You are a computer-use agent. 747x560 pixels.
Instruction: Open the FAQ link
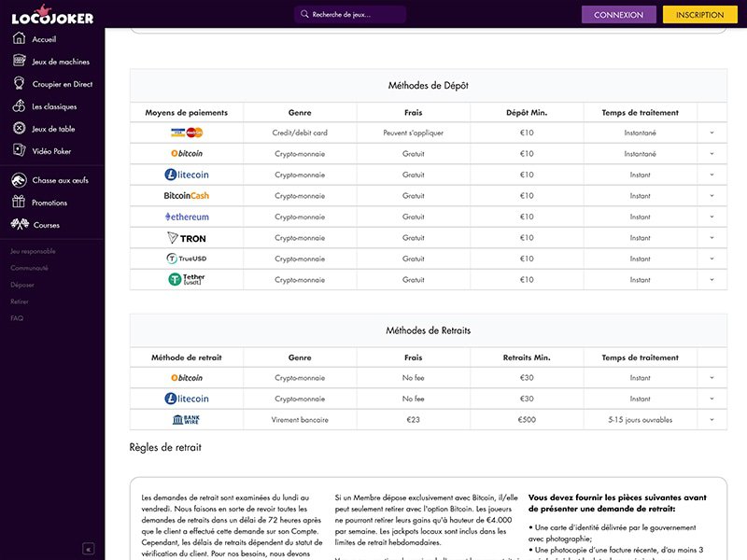coord(17,318)
